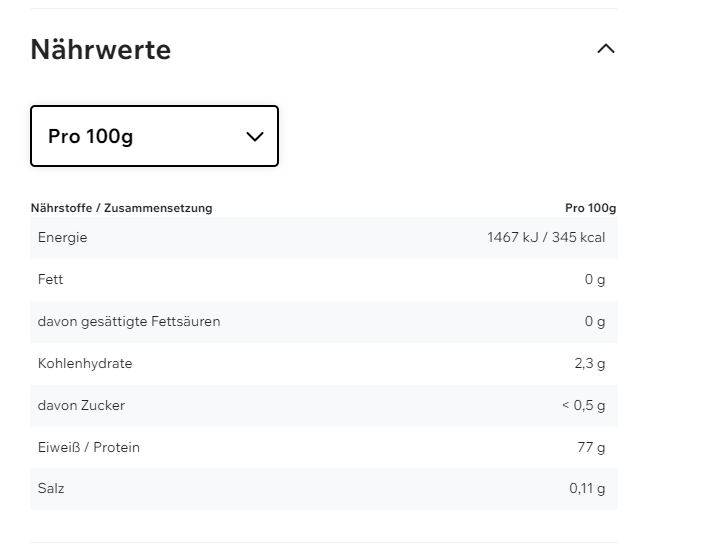
Task: Collapse the Nährwerte section chevron
Action: [x=605, y=49]
